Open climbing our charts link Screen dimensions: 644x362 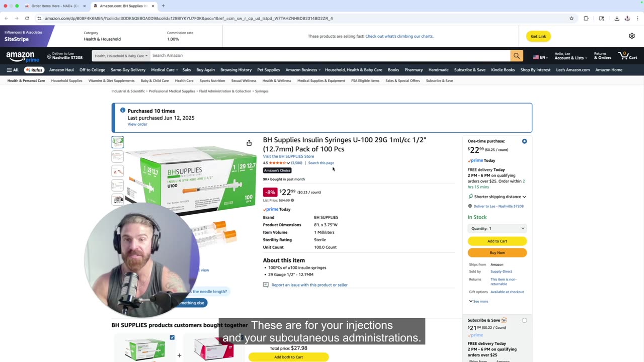[399, 36]
